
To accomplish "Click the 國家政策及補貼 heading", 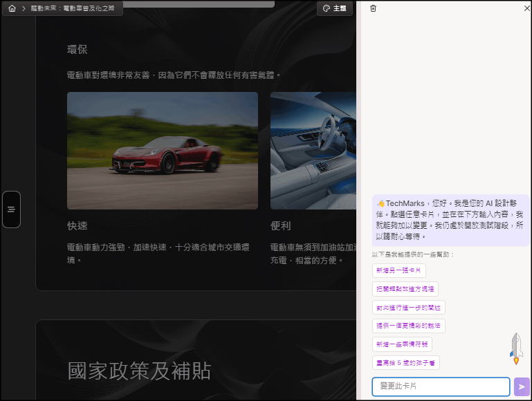I will click(139, 371).
